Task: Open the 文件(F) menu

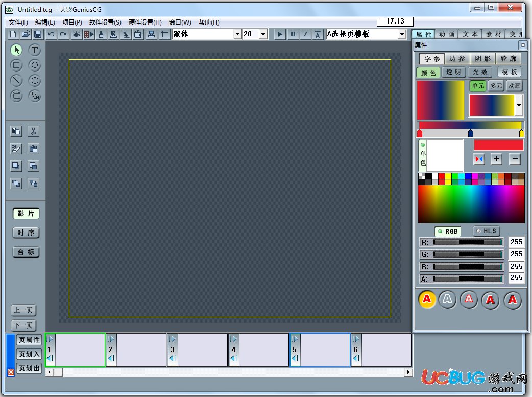Action: (x=18, y=22)
